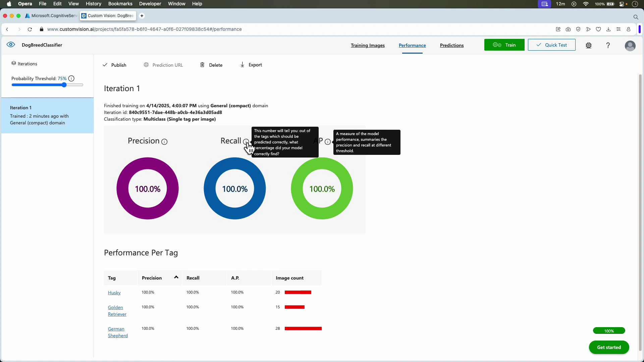Open the Opera menu

(x=25, y=4)
